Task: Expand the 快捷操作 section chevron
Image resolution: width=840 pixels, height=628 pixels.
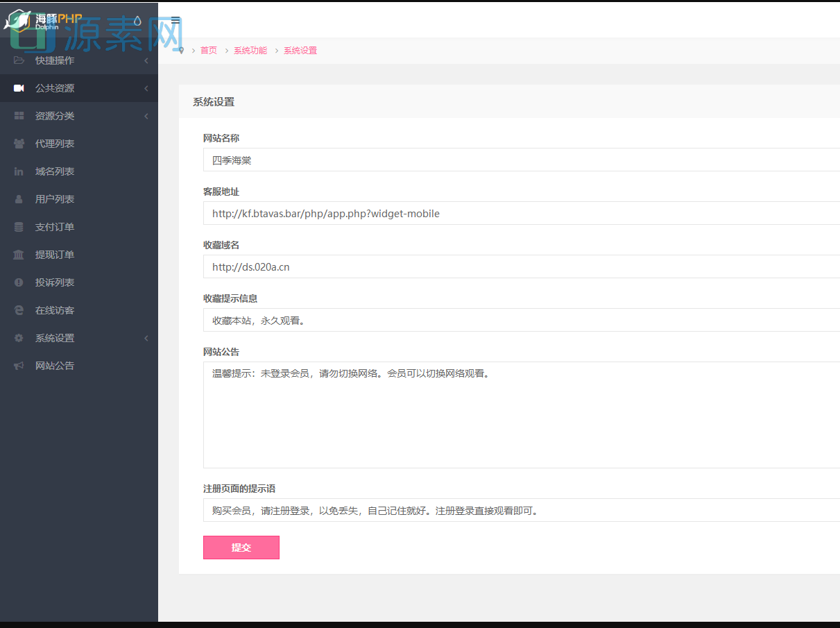Action: pyautogui.click(x=146, y=60)
